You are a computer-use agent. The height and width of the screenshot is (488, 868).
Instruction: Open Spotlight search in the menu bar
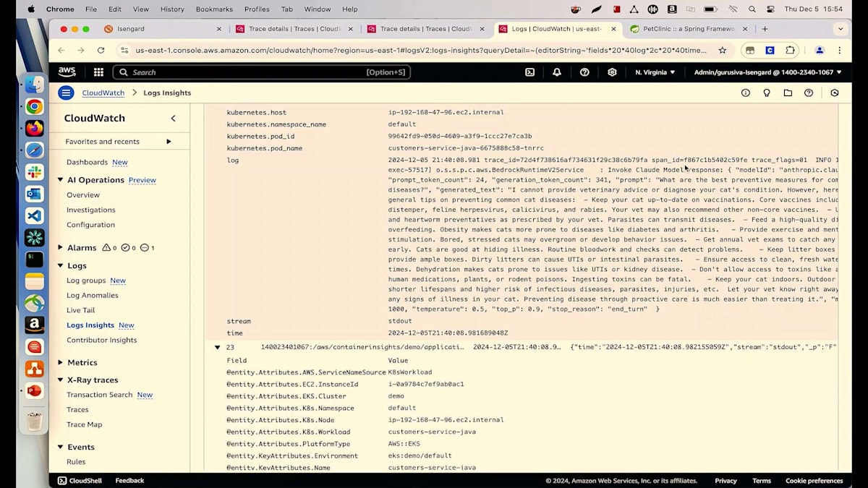point(752,9)
